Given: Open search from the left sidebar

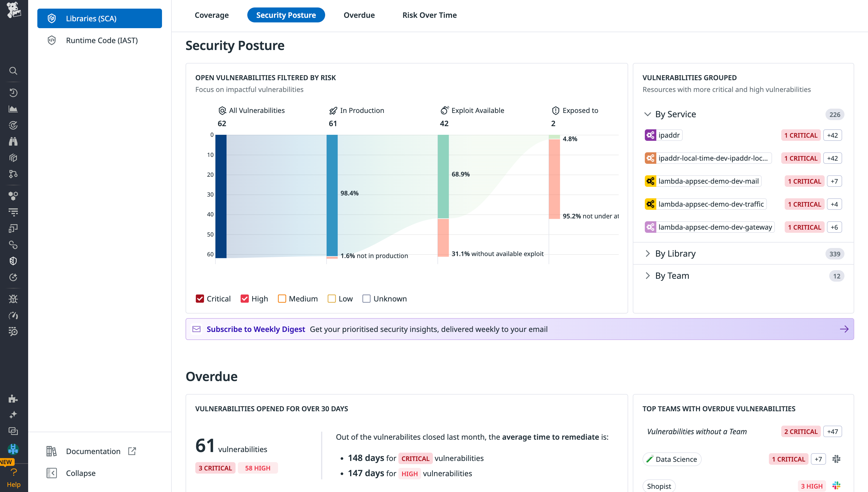Looking at the screenshot, I should 13,71.
